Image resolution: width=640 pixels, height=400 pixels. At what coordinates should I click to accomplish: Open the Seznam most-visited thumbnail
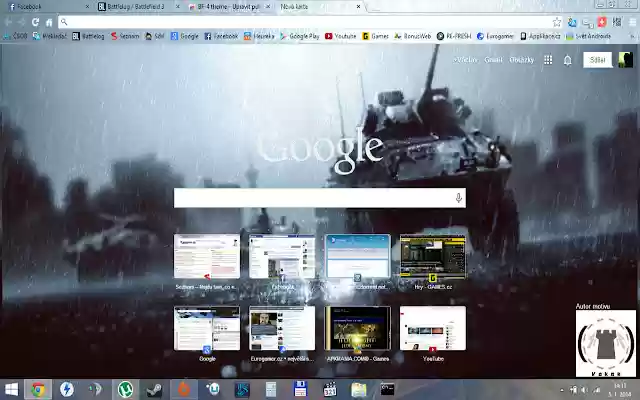207,257
